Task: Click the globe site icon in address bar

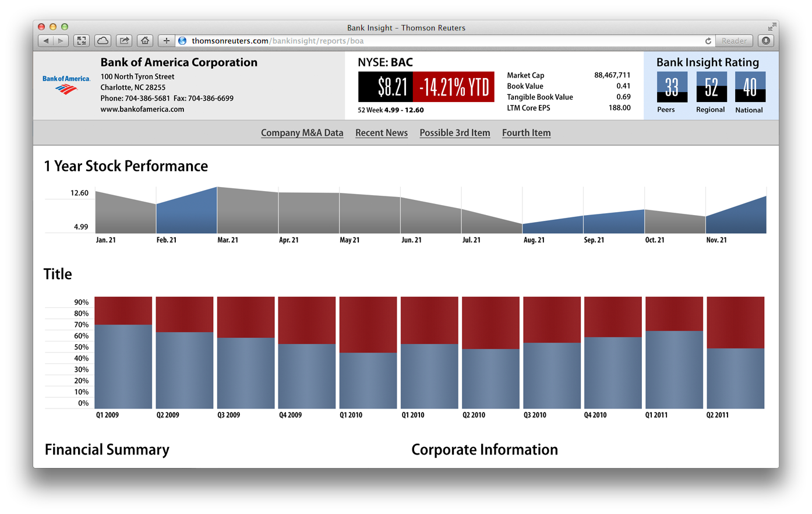Action: tap(182, 41)
